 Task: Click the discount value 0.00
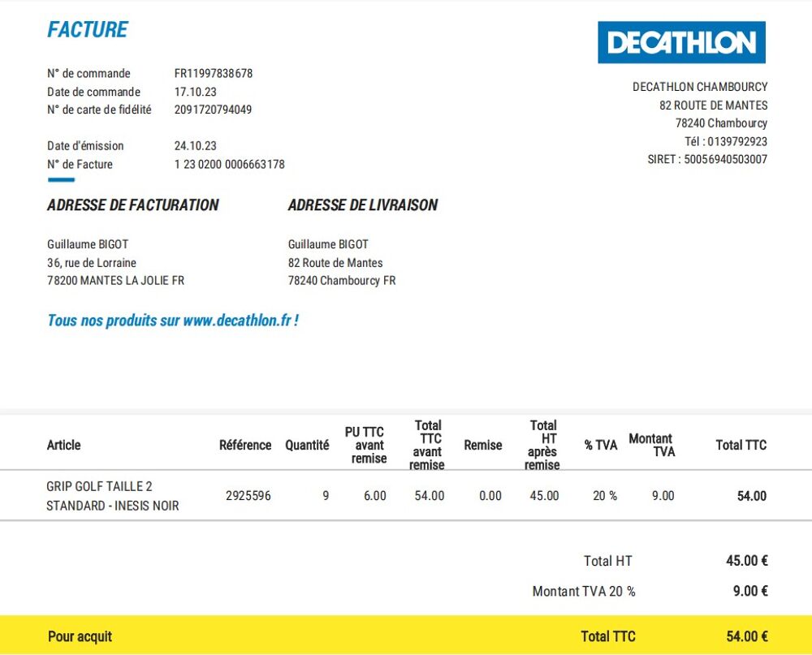coord(490,496)
